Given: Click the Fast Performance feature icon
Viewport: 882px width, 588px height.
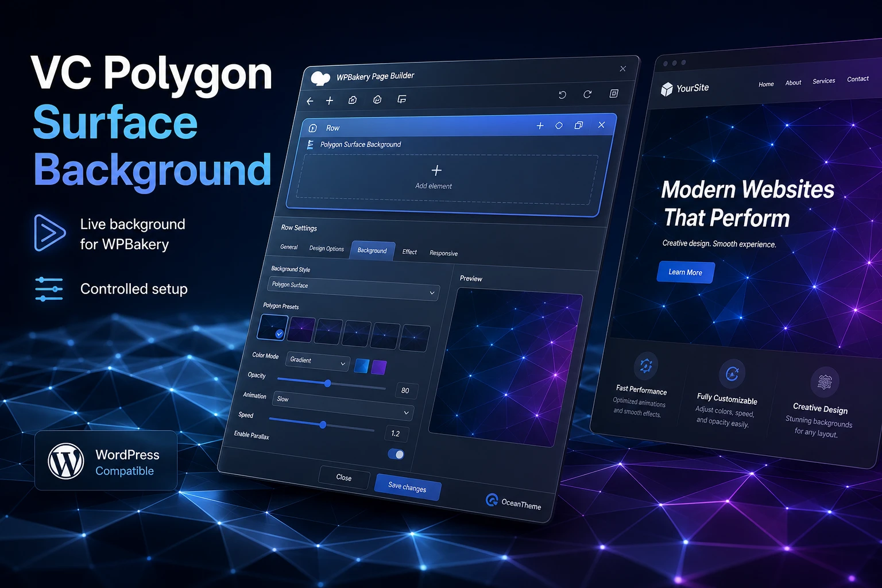Looking at the screenshot, I should (x=646, y=365).
